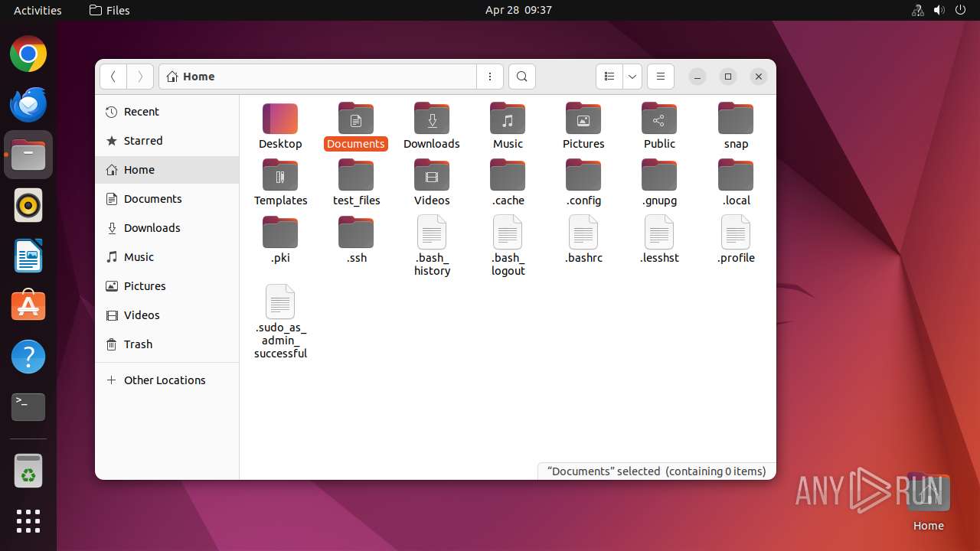Open Music in the sidebar
Screen dimensions: 980x551
click(167, 257)
